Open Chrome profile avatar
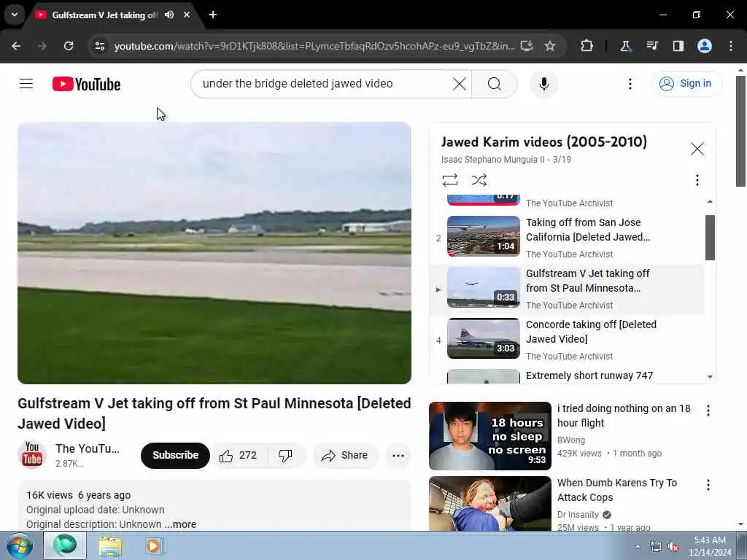Viewport: 747px width, 560px height. (705, 46)
